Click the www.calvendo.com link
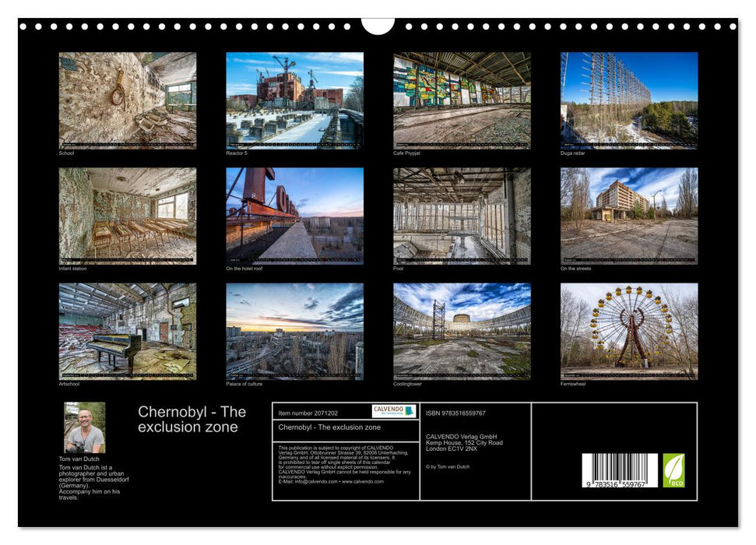The width and height of the screenshot is (756, 545). click(x=363, y=481)
